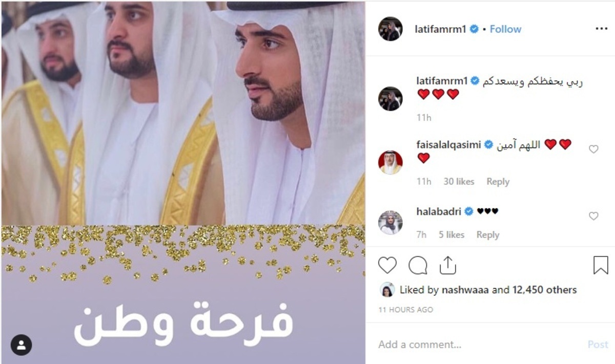Like faisalalqasimi's comment with the heart
Image resolution: width=615 pixels, height=364 pixels.
593,149
